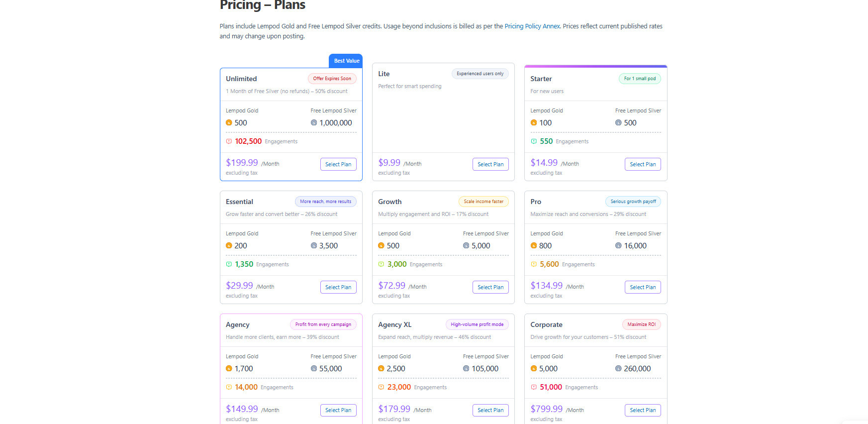Click the For 1 small pod badge
The height and width of the screenshot is (424, 868).
[640, 79]
